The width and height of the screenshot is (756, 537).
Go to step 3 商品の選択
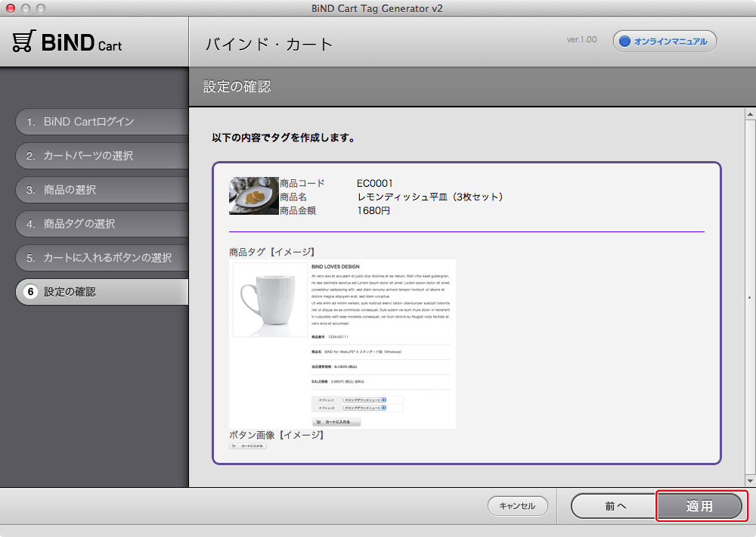102,190
